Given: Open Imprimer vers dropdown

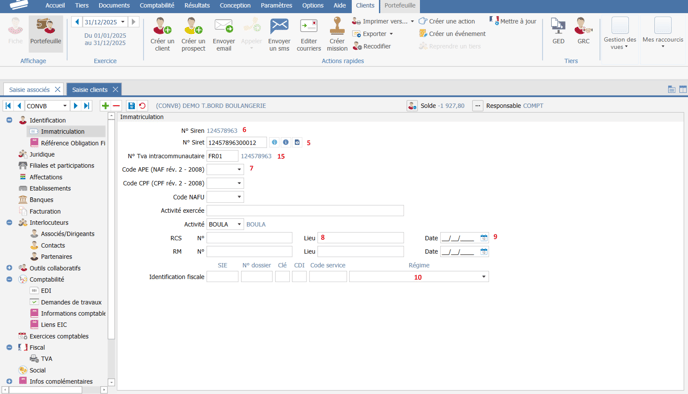Looking at the screenshot, I should click(x=412, y=21).
